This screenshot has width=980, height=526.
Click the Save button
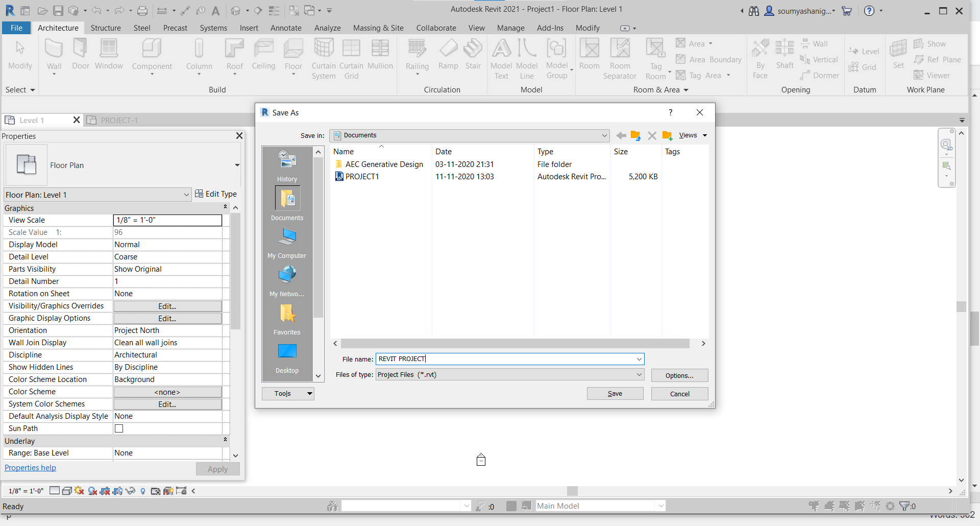pyautogui.click(x=615, y=393)
